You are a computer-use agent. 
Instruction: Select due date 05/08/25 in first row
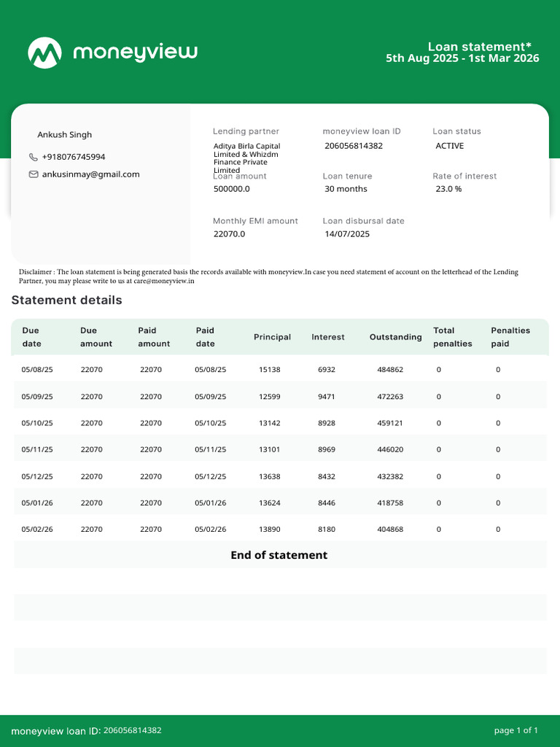point(37,370)
